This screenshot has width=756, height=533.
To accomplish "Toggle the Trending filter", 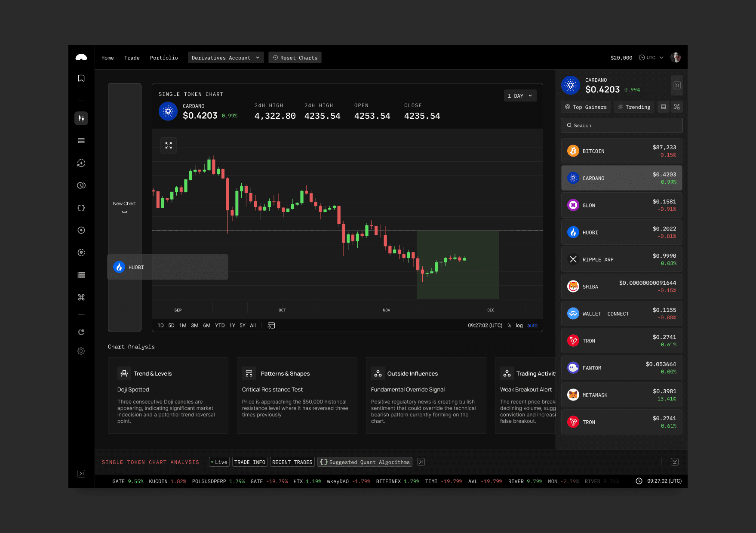I will tap(634, 107).
